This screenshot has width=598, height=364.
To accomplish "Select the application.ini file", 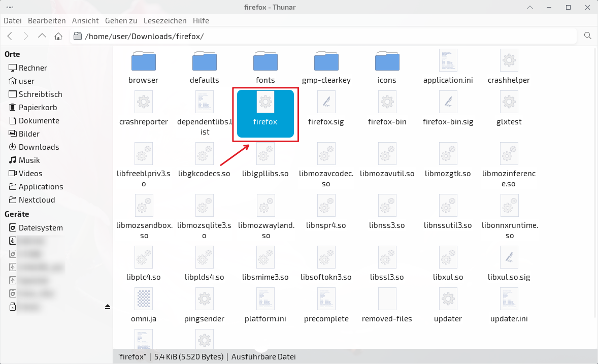I will pyautogui.click(x=448, y=66).
